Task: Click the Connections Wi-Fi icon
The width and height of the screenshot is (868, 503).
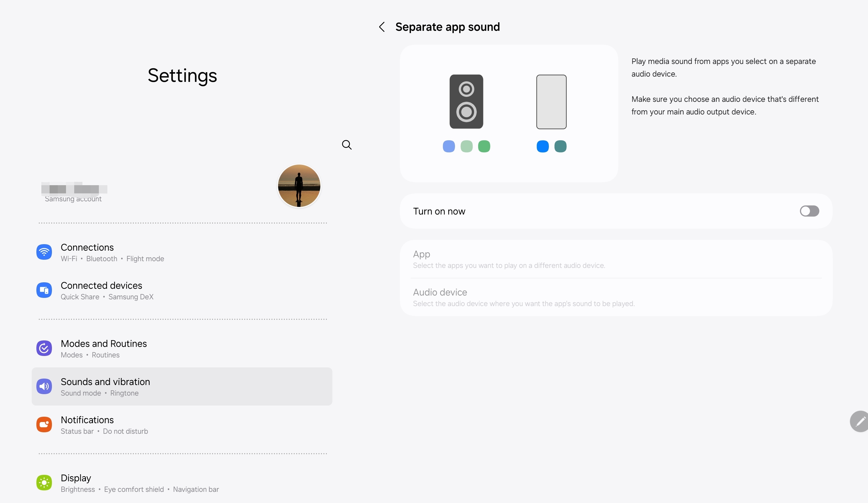Action: (44, 252)
